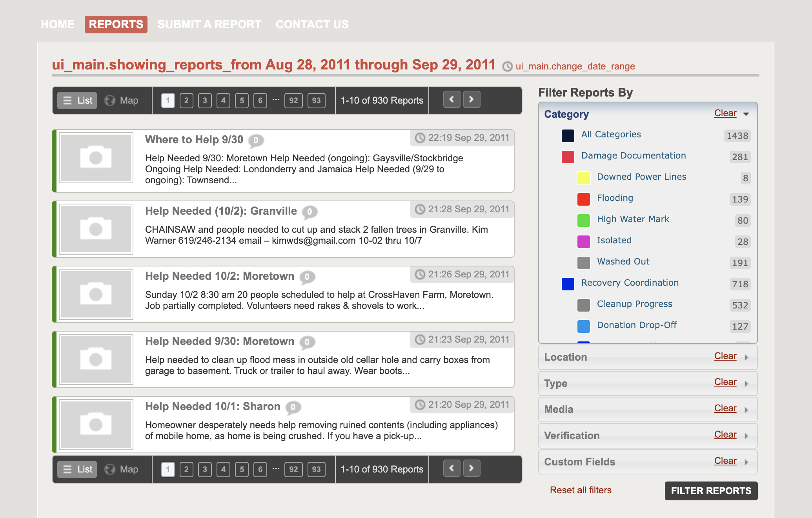Open the comment bubble on Where to Help 9/30
The height and width of the screenshot is (518, 812).
click(x=256, y=140)
